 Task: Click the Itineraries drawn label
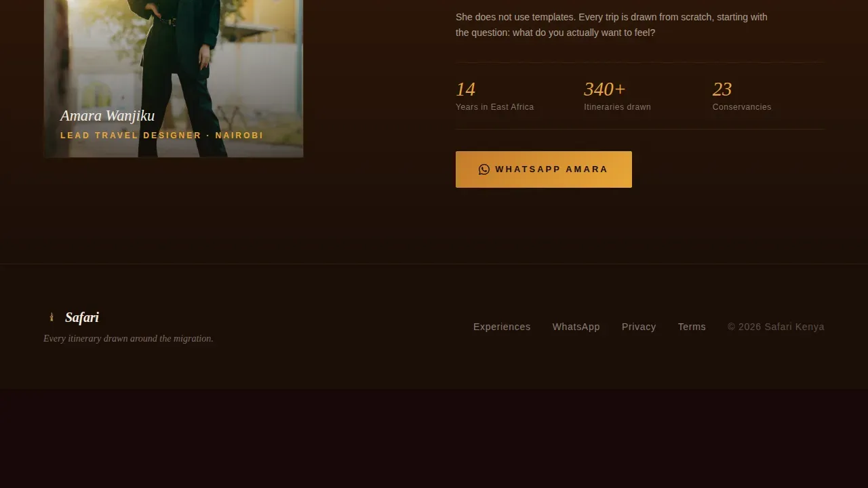(617, 107)
